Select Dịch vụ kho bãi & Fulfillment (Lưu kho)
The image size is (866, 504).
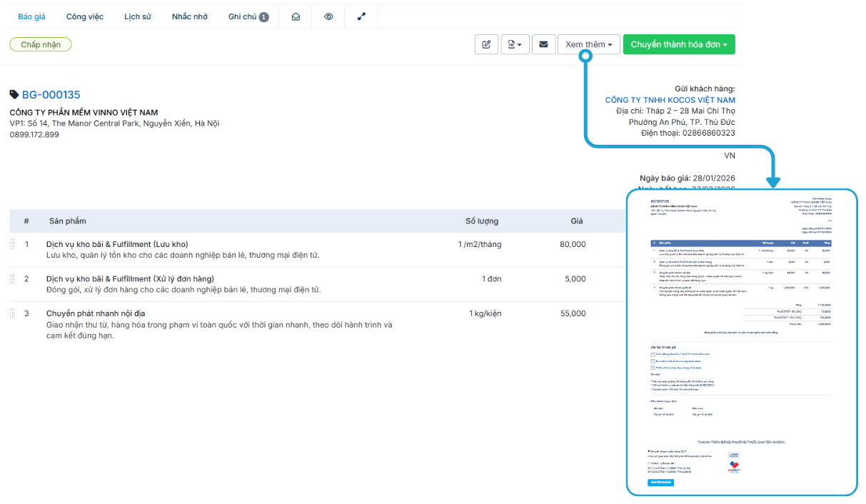[x=117, y=244]
